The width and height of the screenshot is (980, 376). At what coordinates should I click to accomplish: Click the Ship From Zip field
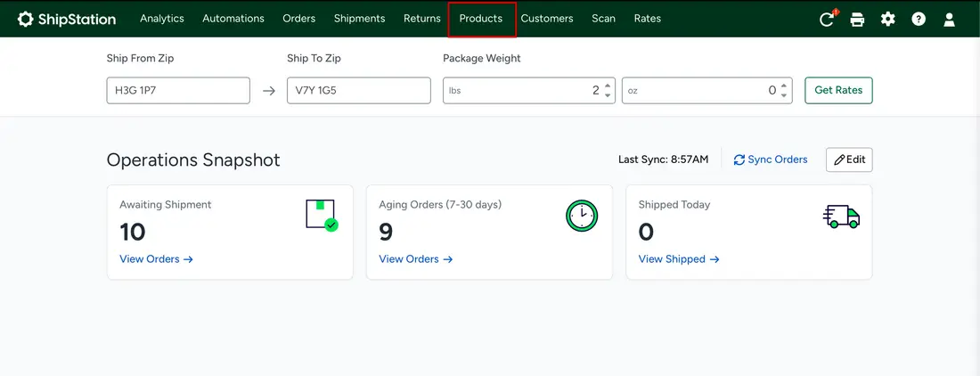(178, 91)
